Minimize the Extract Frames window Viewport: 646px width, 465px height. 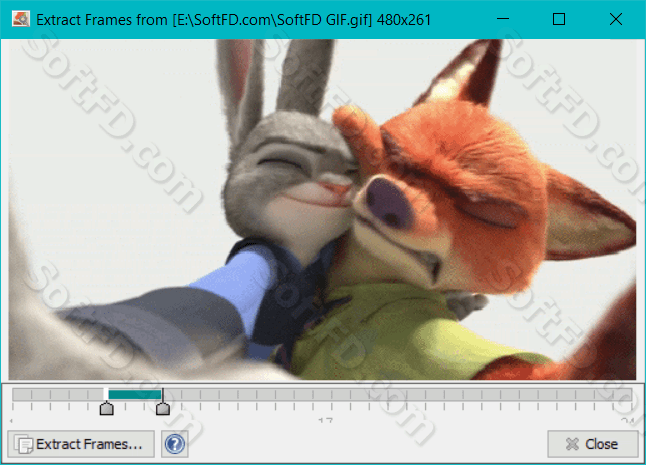[503, 19]
